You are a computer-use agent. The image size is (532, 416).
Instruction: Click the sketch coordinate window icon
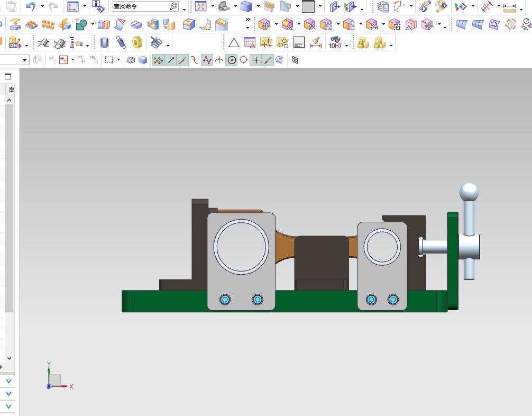point(73,6)
